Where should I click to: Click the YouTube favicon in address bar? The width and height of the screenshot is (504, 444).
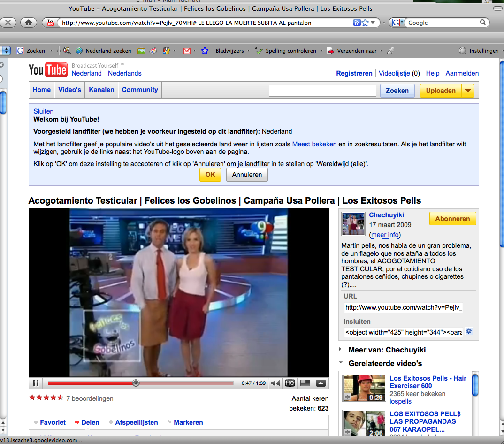51,23
